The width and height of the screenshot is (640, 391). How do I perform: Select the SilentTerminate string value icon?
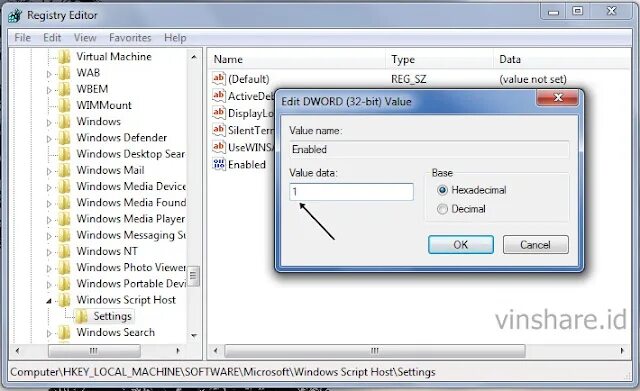[x=219, y=130]
